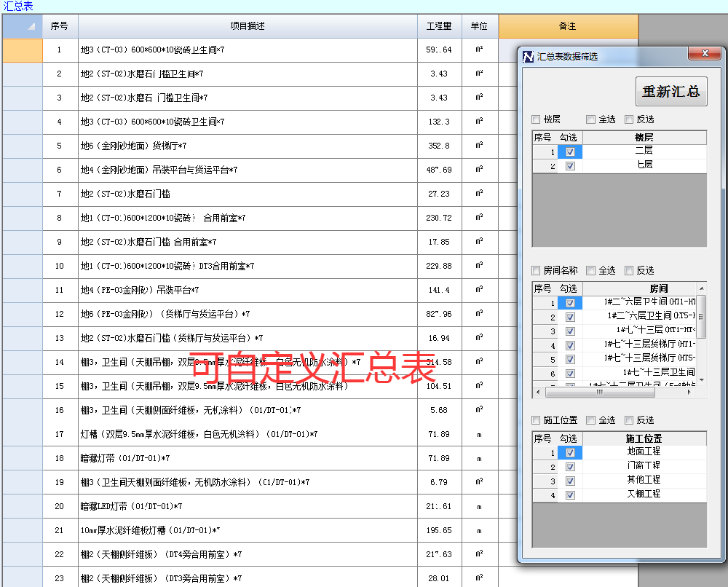Click the select-all corner cell of the table
This screenshot has width=728, height=587.
(x=23, y=26)
